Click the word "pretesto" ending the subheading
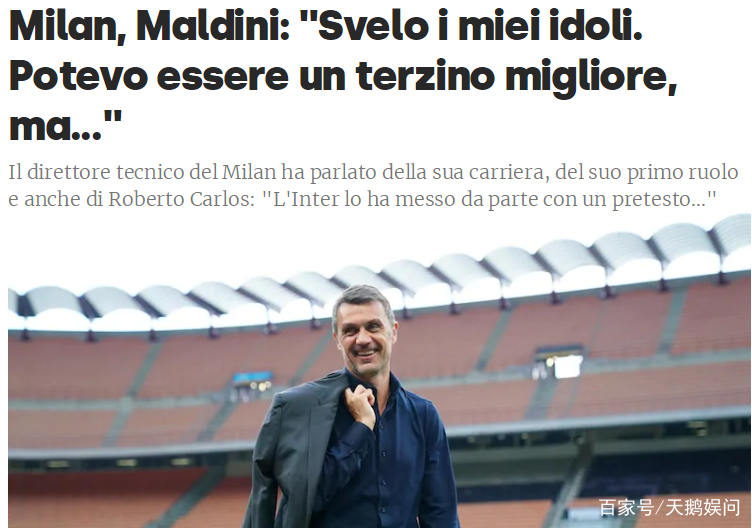This screenshot has width=752, height=528. coord(664,199)
